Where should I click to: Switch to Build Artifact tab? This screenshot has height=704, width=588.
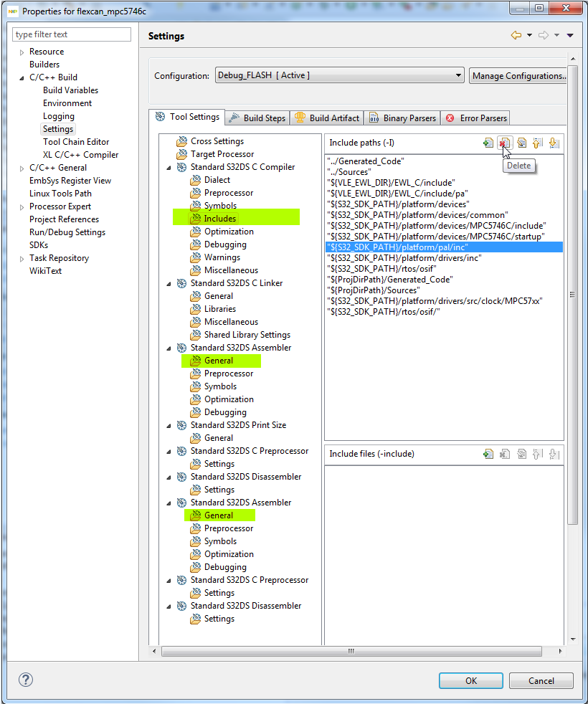(326, 118)
